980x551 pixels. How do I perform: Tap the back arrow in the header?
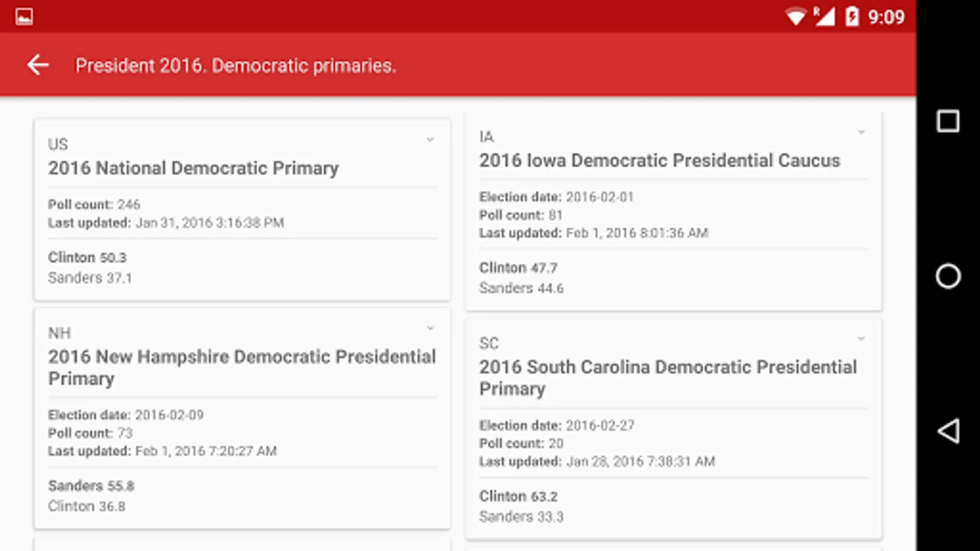pos(38,65)
